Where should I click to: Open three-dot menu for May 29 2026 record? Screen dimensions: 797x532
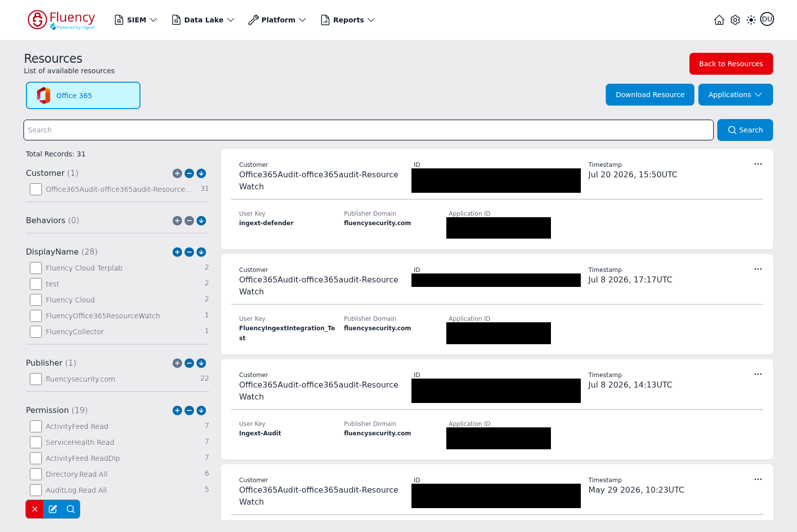(x=758, y=479)
